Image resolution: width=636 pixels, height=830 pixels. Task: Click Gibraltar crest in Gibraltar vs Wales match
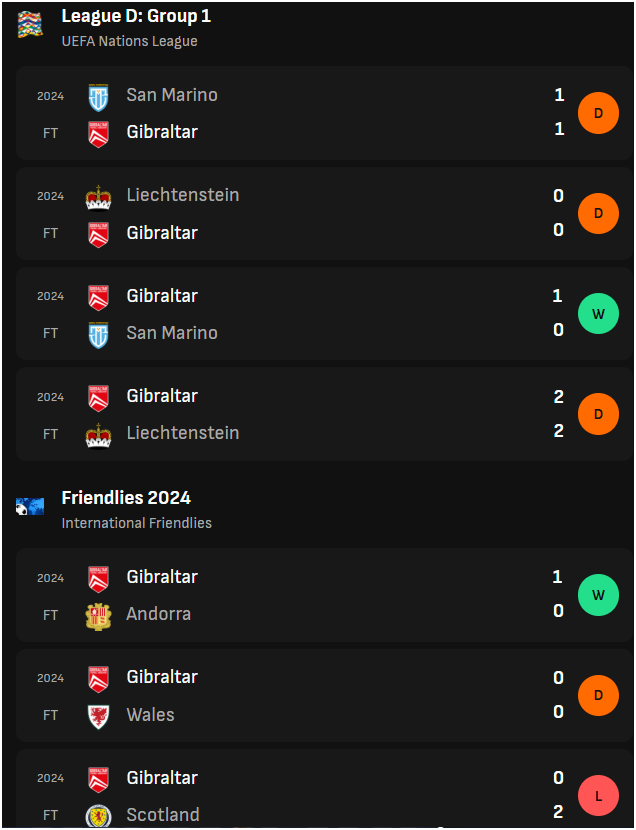click(x=98, y=679)
